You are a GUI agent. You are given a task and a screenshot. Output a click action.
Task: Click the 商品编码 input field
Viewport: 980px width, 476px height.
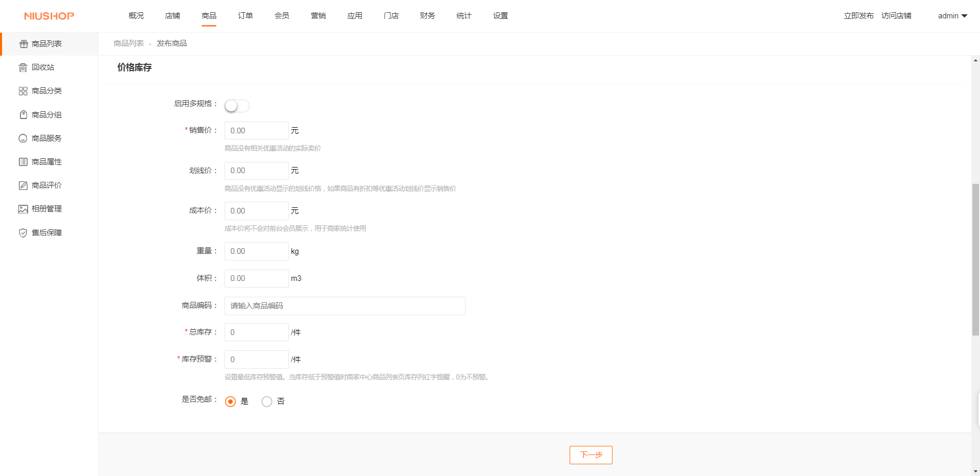[345, 306]
